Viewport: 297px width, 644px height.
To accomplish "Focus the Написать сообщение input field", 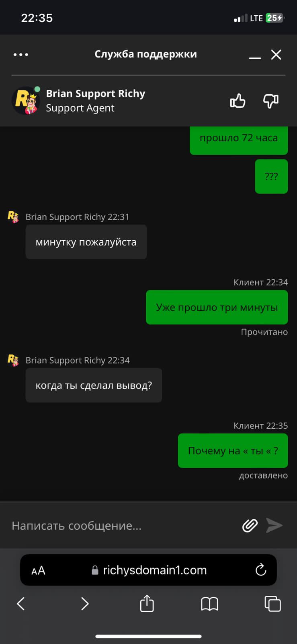I will pyautogui.click(x=121, y=526).
